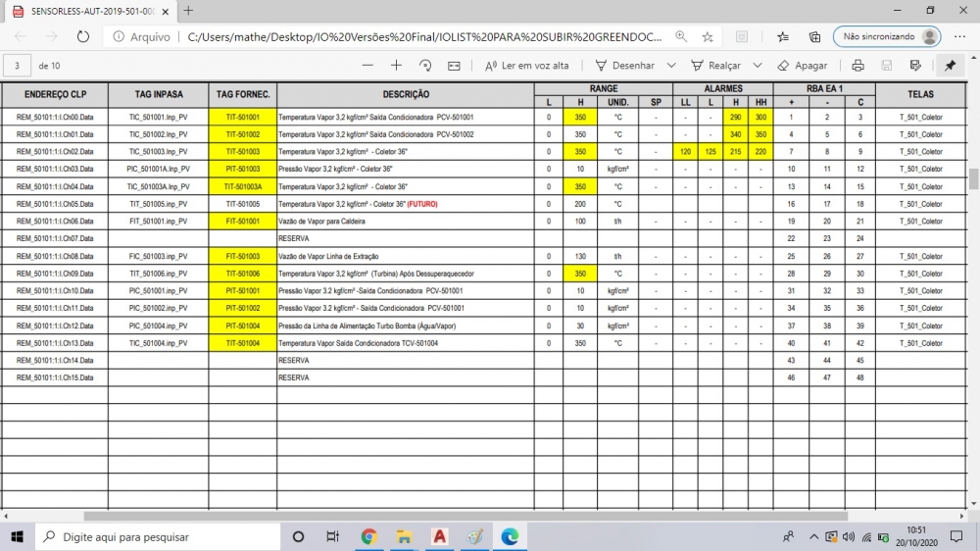Screen dimensions: 980x551
Task: Go back with browser back arrow
Action: 20,36
